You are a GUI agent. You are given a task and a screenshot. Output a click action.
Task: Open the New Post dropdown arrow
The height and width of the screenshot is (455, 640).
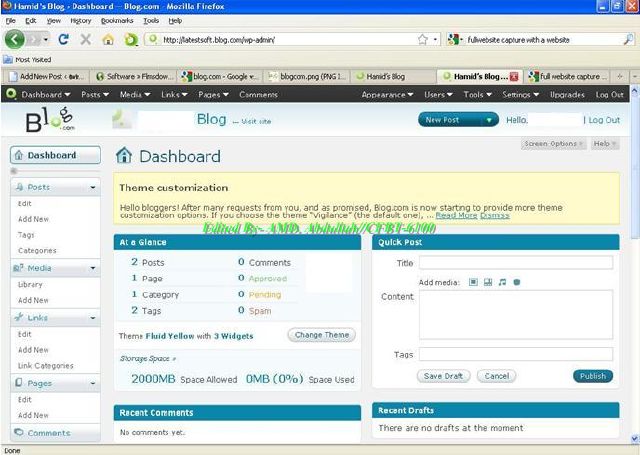point(489,120)
